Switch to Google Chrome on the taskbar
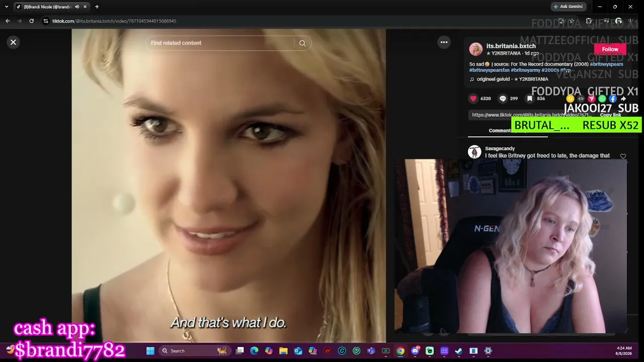Viewport: 644px width, 362px height. point(400,351)
